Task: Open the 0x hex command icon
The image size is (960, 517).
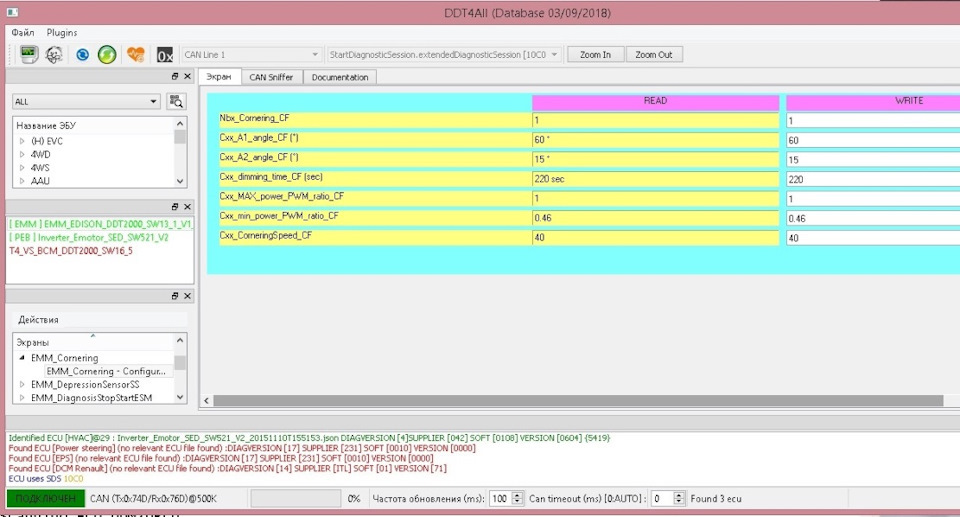Action: click(165, 55)
